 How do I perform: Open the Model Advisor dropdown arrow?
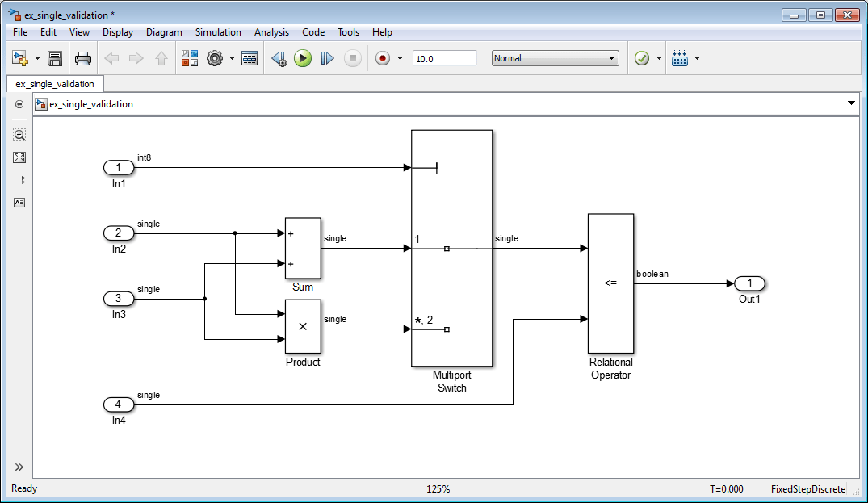click(x=659, y=58)
